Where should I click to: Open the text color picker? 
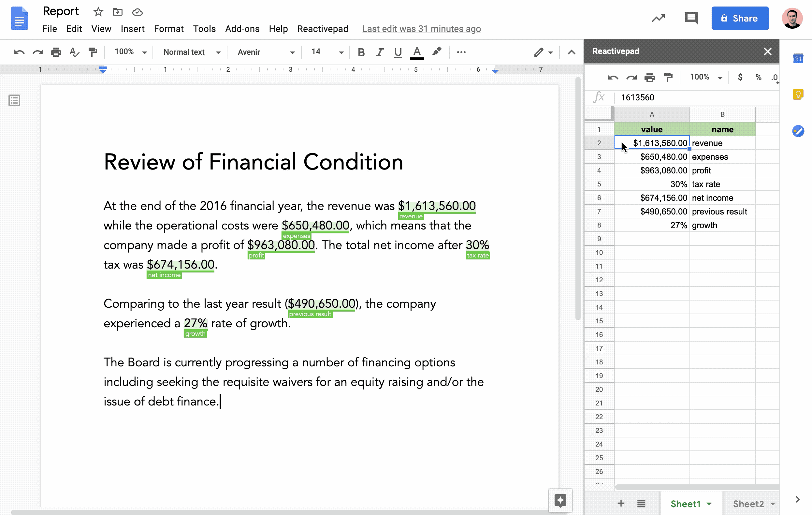(417, 52)
